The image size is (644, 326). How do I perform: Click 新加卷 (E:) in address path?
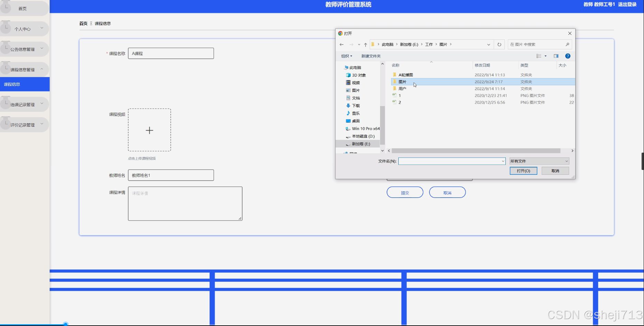(409, 45)
